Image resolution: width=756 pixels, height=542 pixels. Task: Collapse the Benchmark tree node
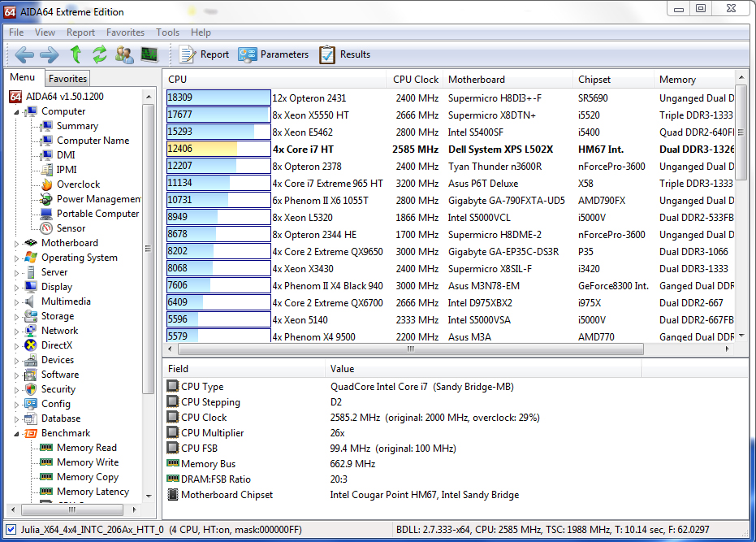(x=16, y=434)
